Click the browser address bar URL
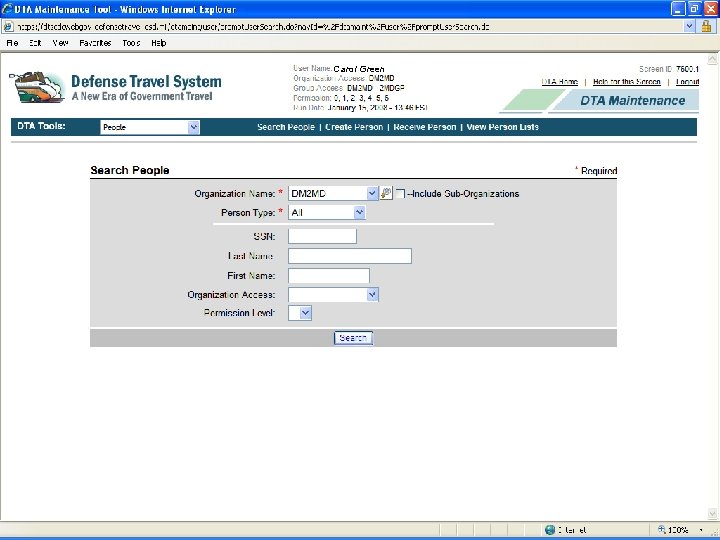This screenshot has width=720, height=540. 253,27
